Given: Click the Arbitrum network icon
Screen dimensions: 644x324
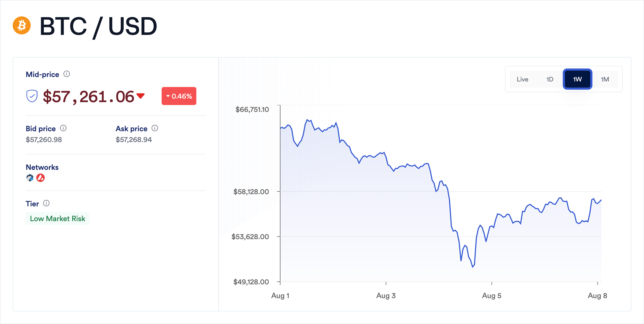Looking at the screenshot, I should coord(30,178).
